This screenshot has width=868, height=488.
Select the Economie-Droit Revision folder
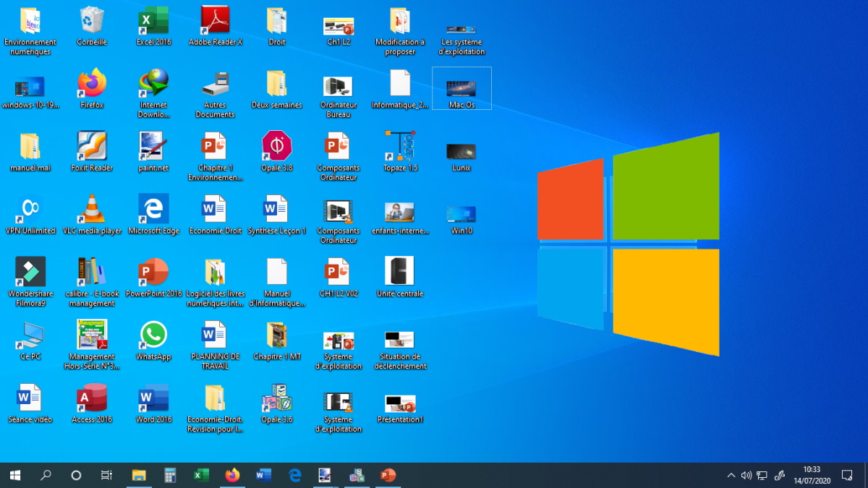tap(215, 408)
